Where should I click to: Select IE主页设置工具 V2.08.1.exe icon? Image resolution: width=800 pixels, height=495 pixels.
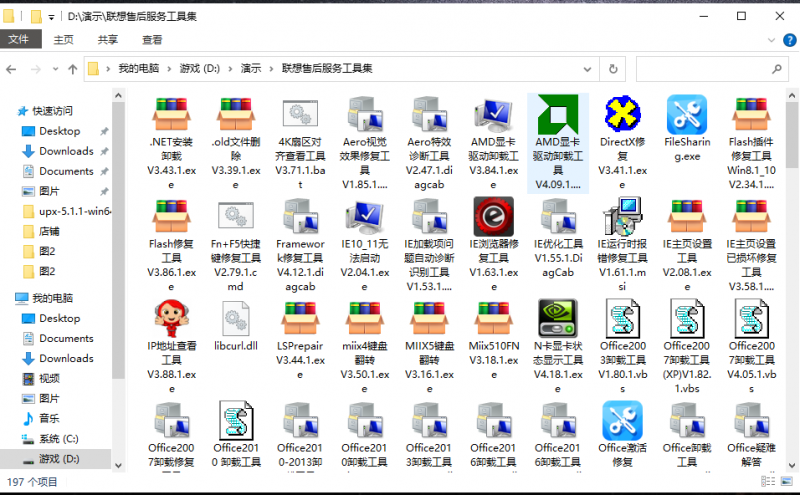[687, 216]
